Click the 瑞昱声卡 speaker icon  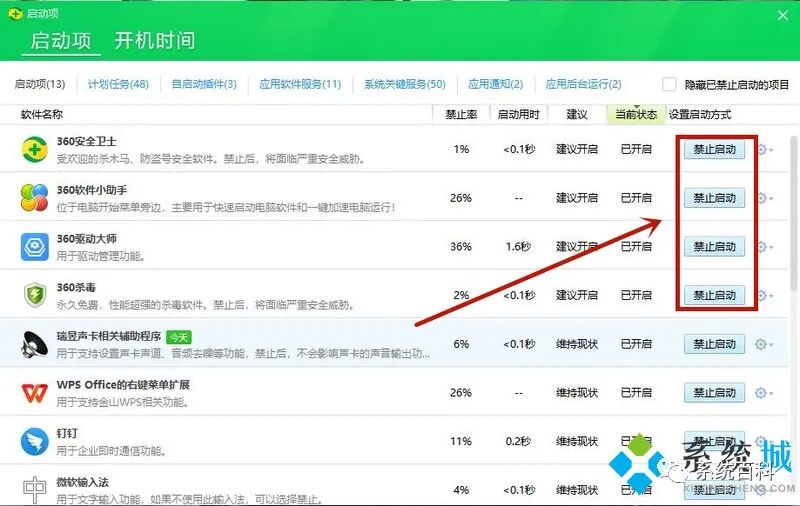pyautogui.click(x=35, y=344)
